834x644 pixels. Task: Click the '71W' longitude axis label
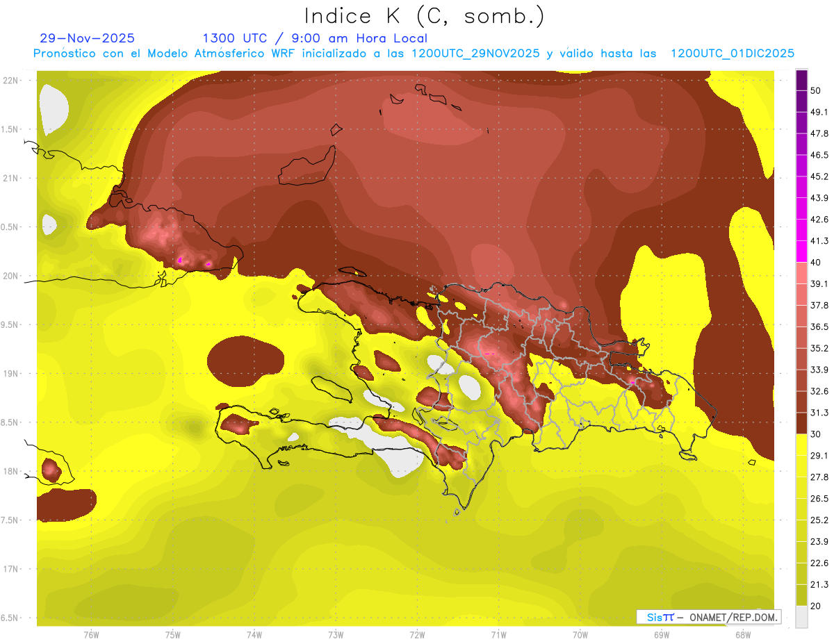[x=498, y=635]
